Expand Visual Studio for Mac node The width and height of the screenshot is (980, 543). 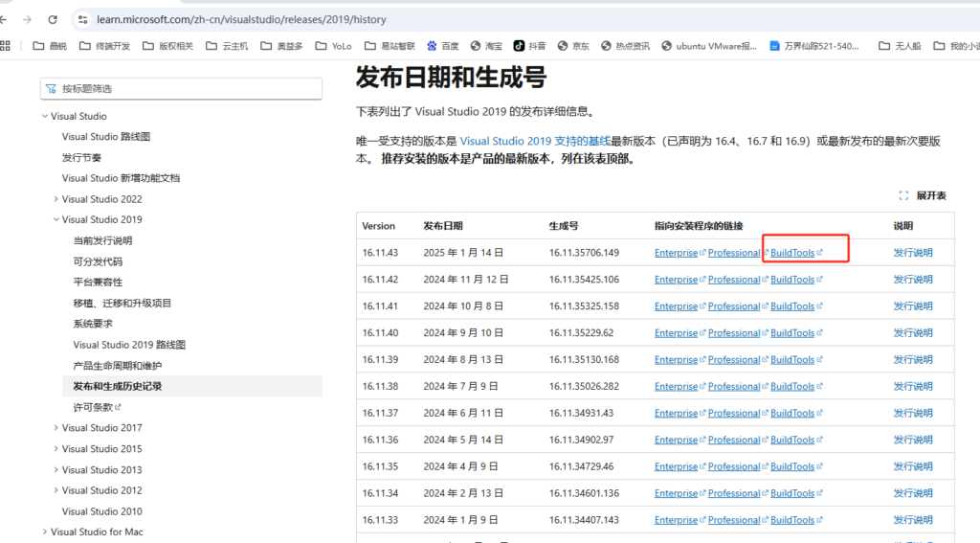45,532
